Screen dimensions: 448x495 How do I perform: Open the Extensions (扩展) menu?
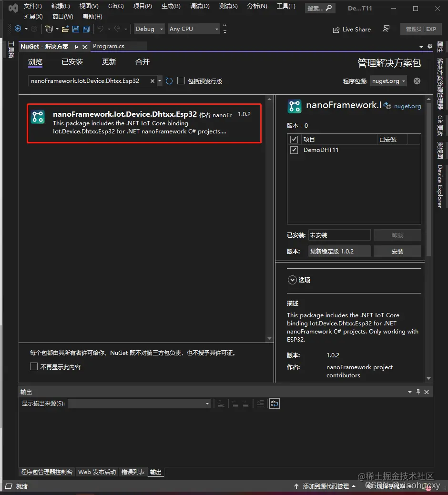tap(33, 16)
